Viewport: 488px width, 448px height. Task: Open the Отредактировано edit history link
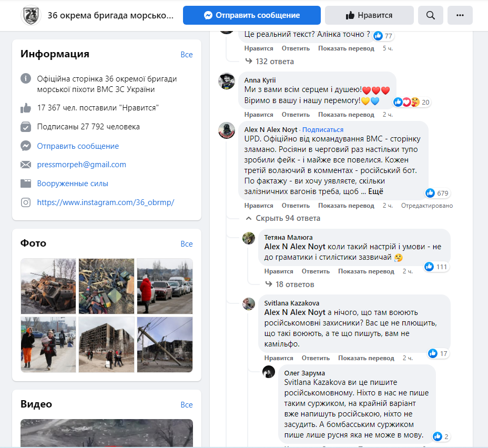tap(426, 206)
